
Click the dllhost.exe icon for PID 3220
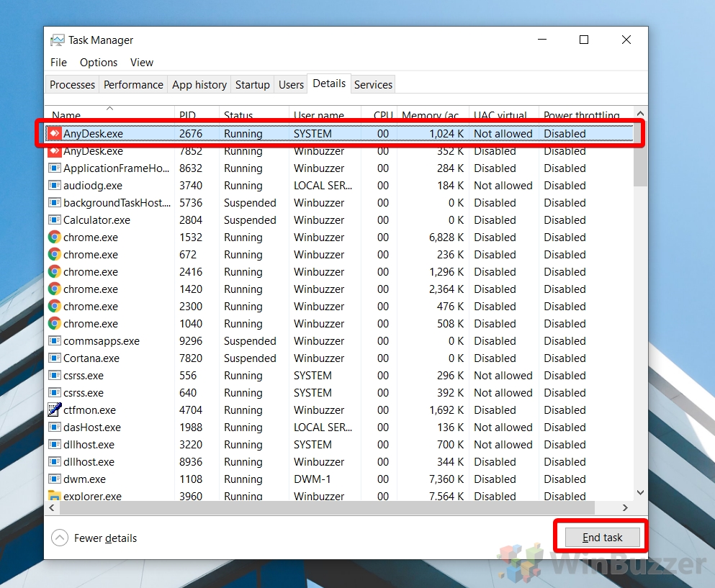(x=55, y=445)
